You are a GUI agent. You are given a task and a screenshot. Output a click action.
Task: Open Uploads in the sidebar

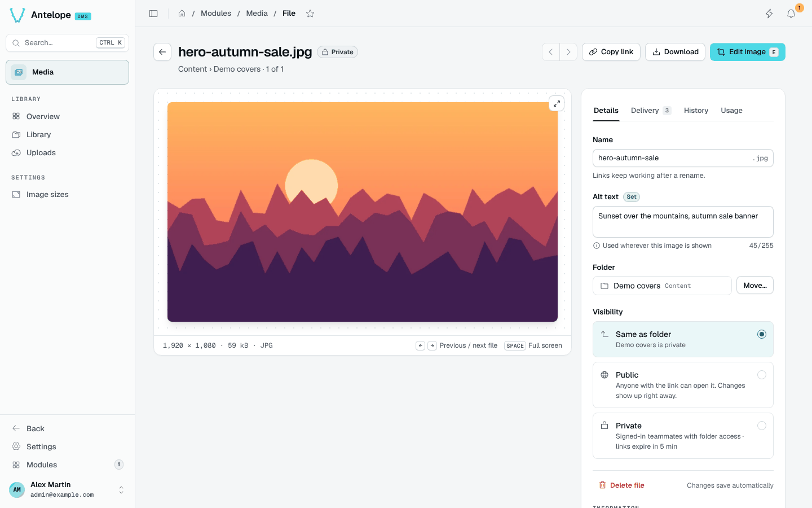[x=67, y=152]
